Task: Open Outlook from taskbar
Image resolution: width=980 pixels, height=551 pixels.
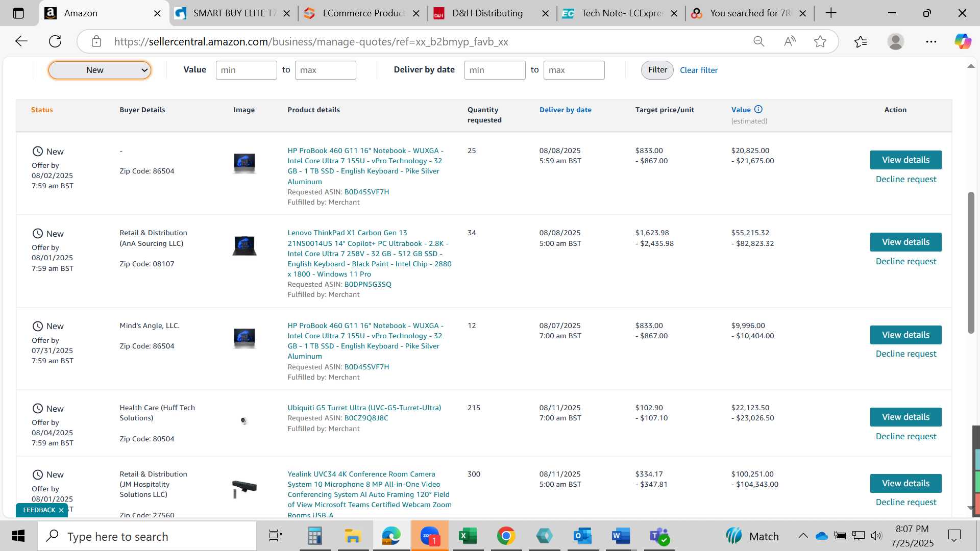Action: coord(583,536)
